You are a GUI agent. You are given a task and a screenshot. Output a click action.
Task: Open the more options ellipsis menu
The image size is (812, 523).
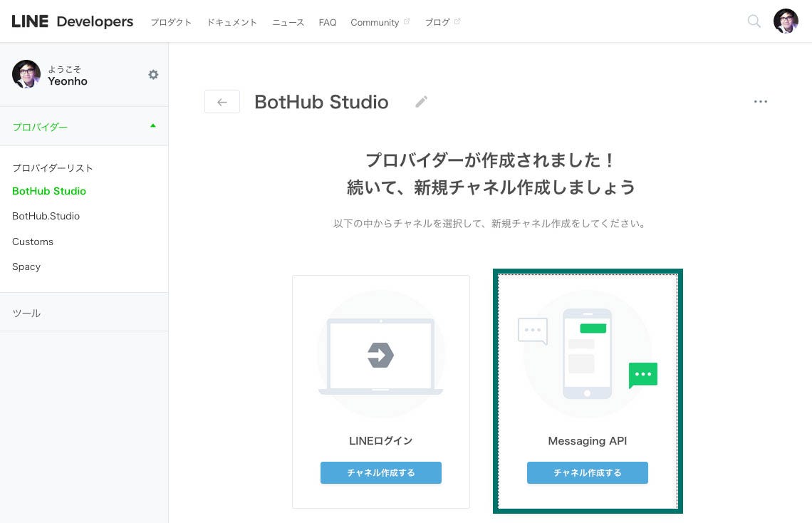(761, 101)
